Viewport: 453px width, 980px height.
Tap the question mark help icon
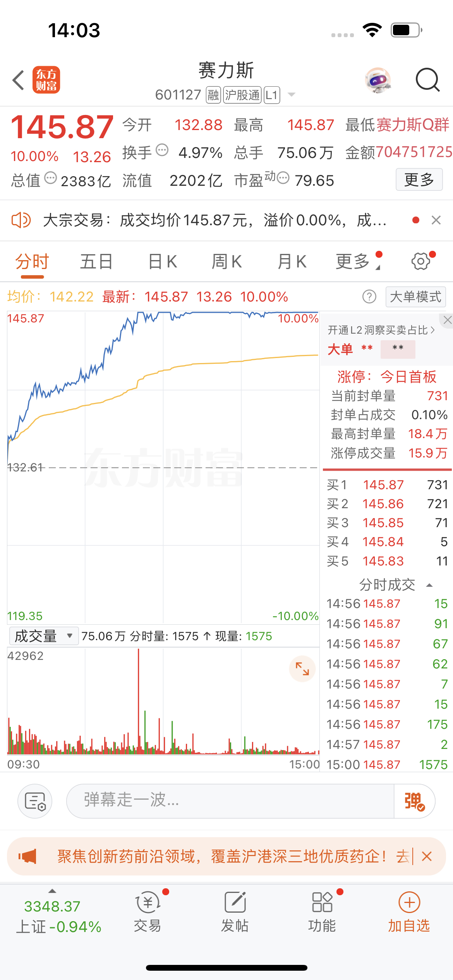click(x=369, y=297)
